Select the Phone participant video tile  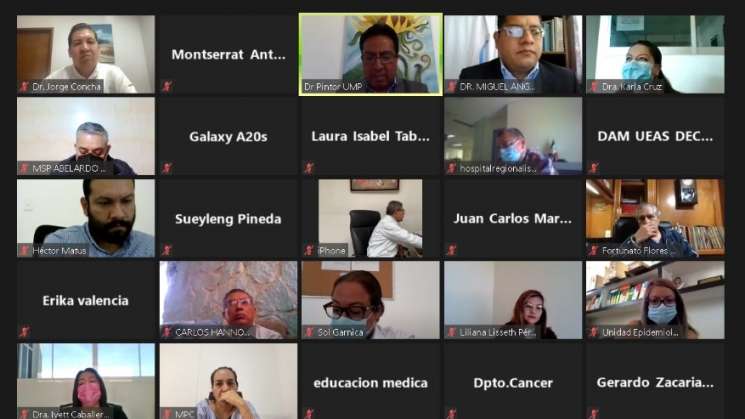point(371,218)
